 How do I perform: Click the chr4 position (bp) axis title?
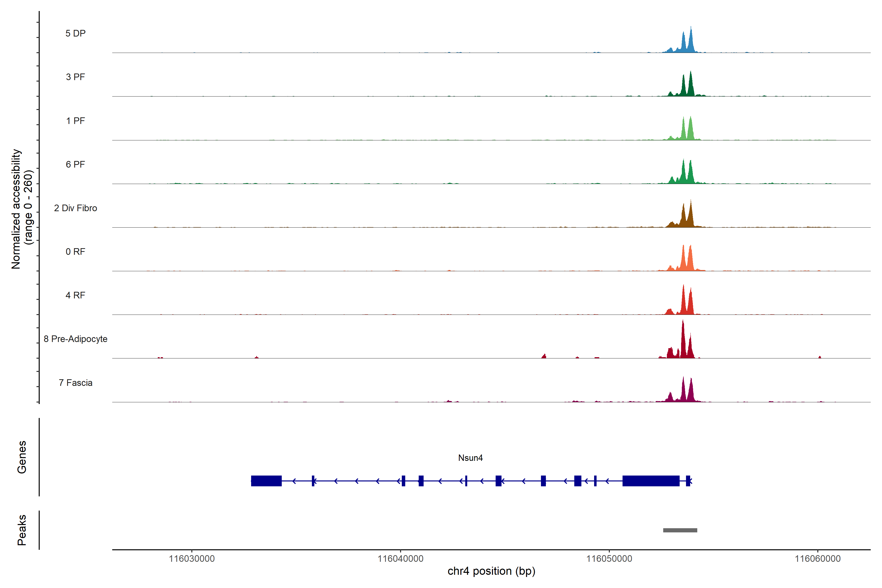(x=491, y=571)
